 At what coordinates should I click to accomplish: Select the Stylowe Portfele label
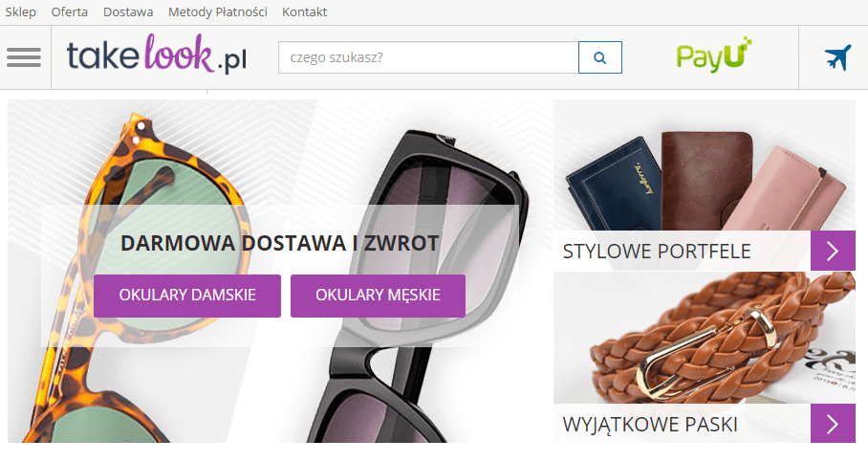[x=657, y=251]
